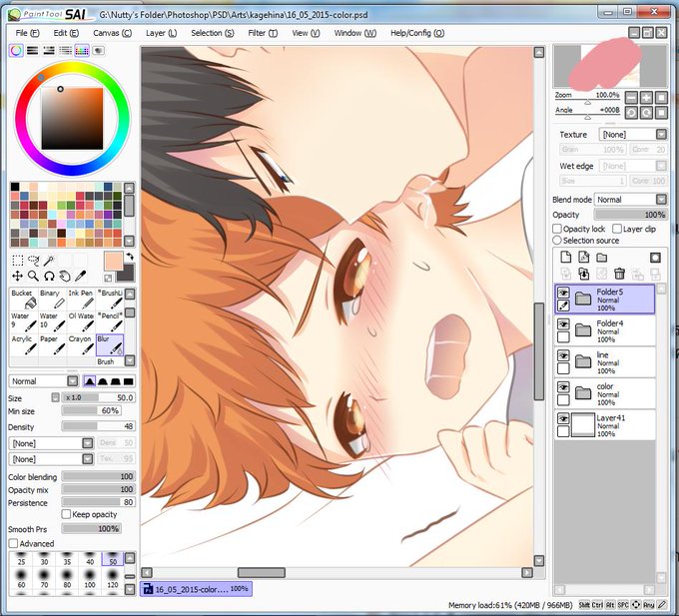Zoom in with the plus button
This screenshot has width=679, height=616.
646,98
